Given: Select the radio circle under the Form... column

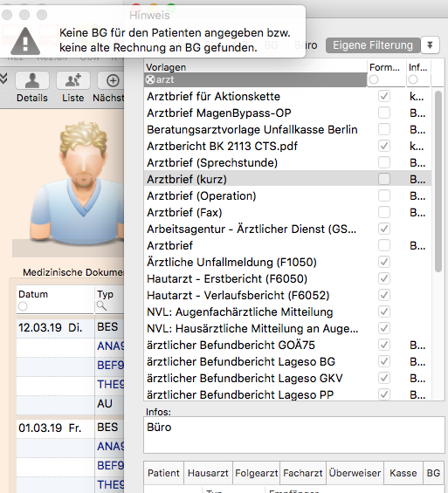Looking at the screenshot, I should 374,79.
